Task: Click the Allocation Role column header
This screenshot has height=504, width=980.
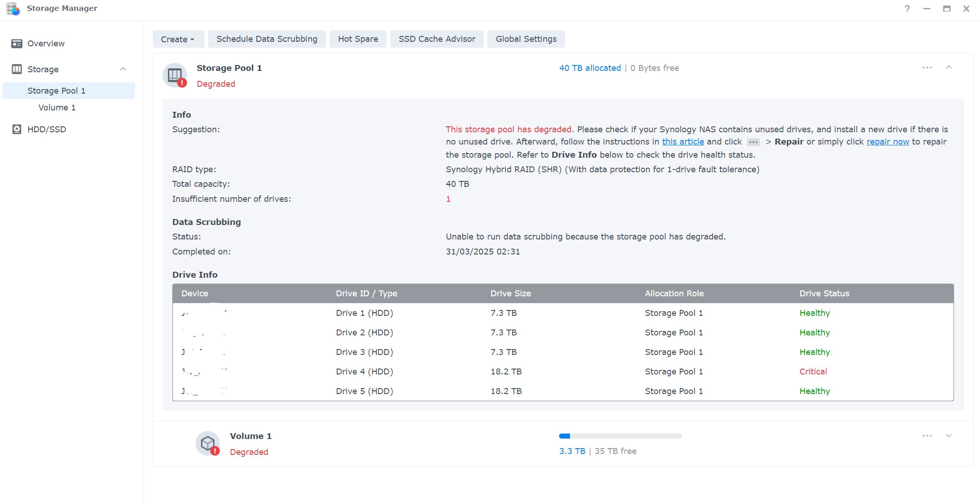Action: 674,294
